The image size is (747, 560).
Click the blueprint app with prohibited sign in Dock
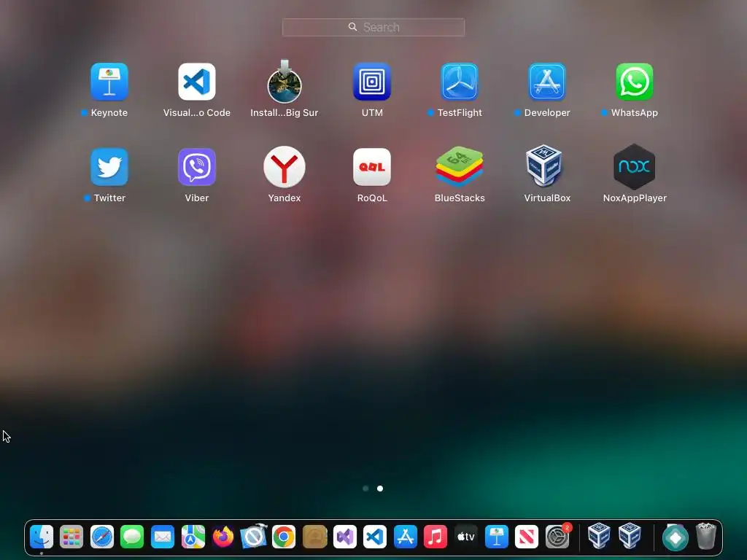click(253, 537)
